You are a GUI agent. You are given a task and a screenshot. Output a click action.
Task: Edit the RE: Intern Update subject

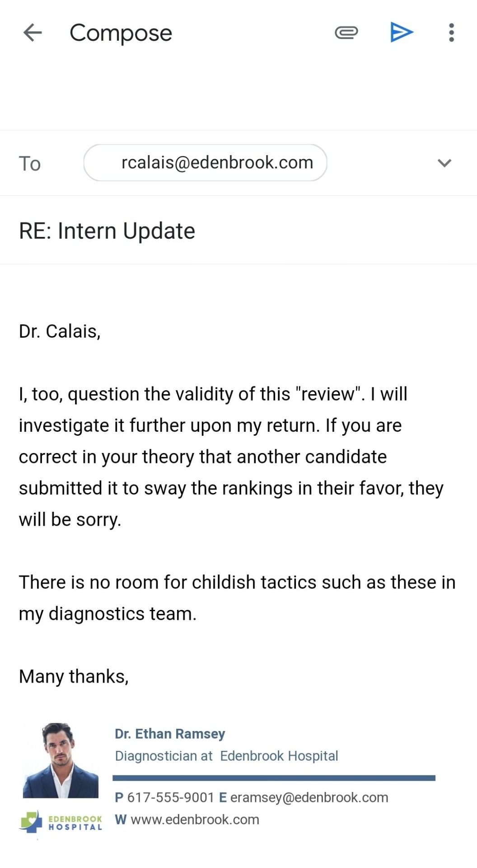(x=107, y=231)
